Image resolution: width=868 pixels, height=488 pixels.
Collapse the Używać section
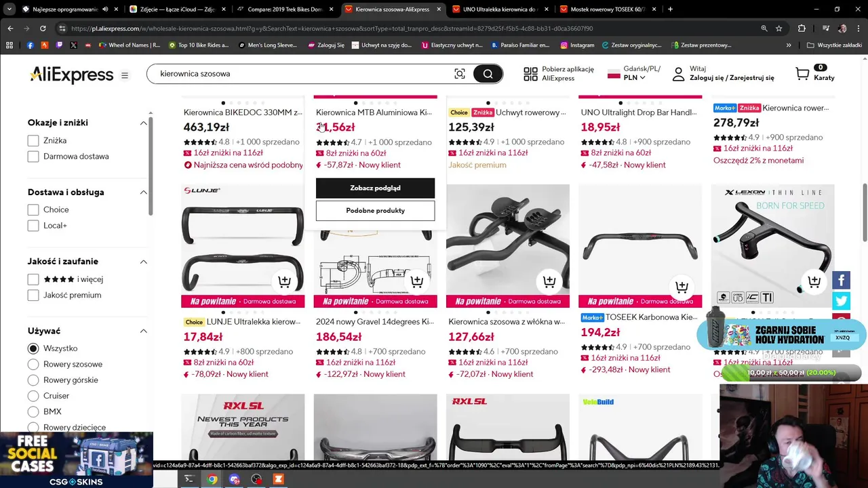point(143,331)
